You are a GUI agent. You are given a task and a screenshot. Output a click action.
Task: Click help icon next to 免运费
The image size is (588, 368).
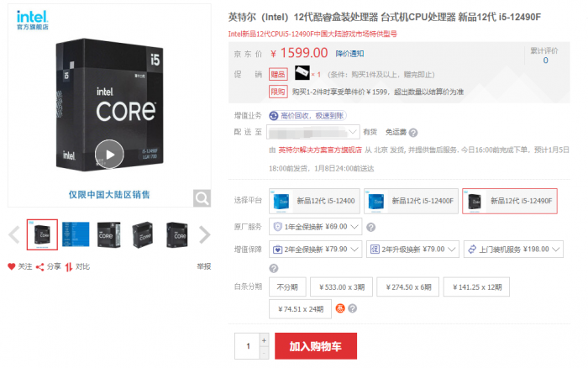pyautogui.click(x=413, y=133)
